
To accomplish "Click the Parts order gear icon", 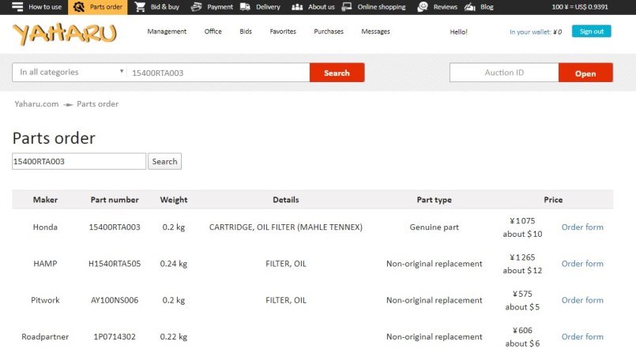I will click(x=79, y=7).
